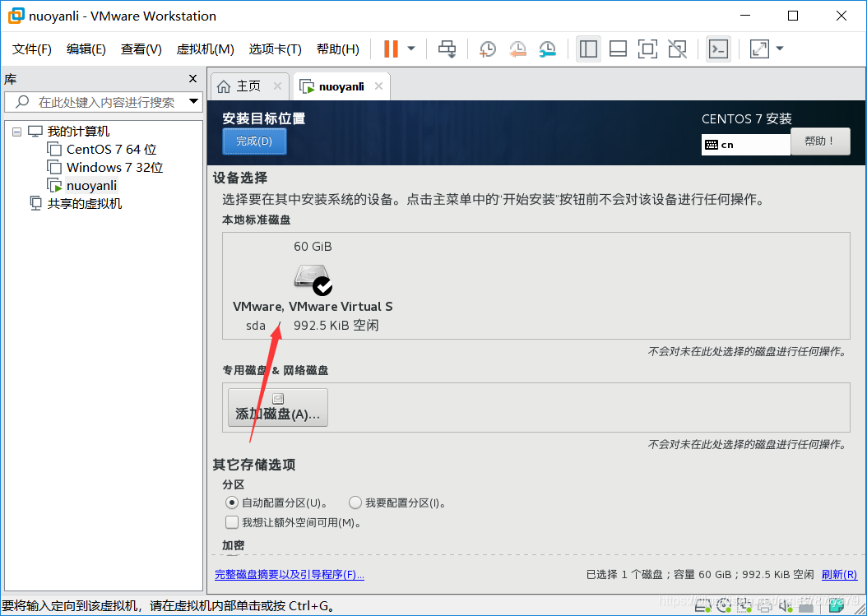Open the 查看(V) menu
The image size is (867, 616).
(x=141, y=49)
